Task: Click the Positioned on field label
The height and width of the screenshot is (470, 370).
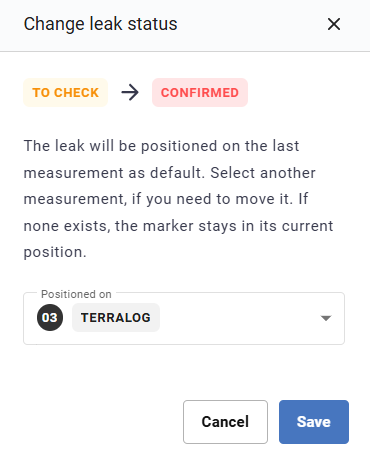Action: (76, 294)
